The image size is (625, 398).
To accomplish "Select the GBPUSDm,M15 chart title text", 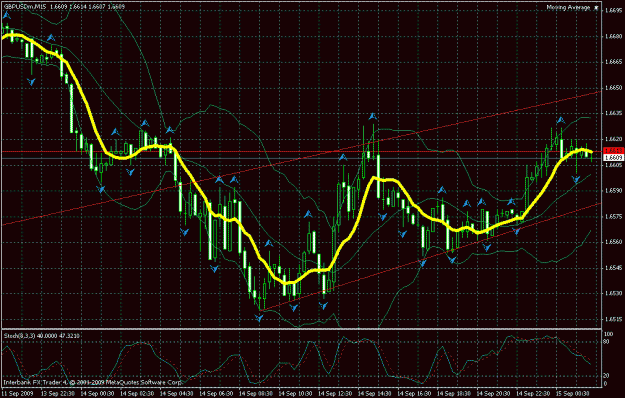I will pyautogui.click(x=25, y=7).
